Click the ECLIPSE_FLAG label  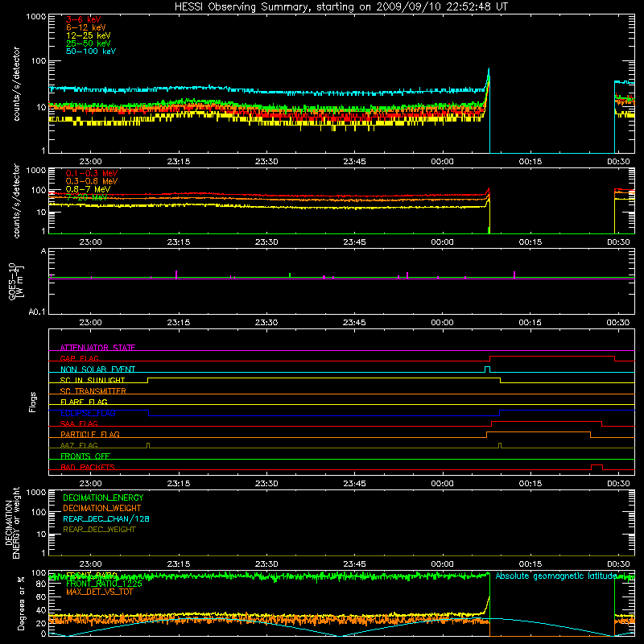88,413
